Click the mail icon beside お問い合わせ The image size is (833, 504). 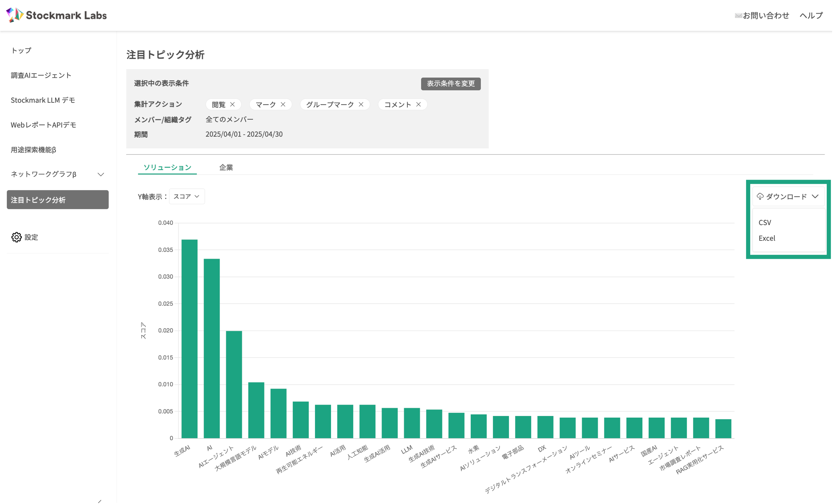(x=739, y=15)
